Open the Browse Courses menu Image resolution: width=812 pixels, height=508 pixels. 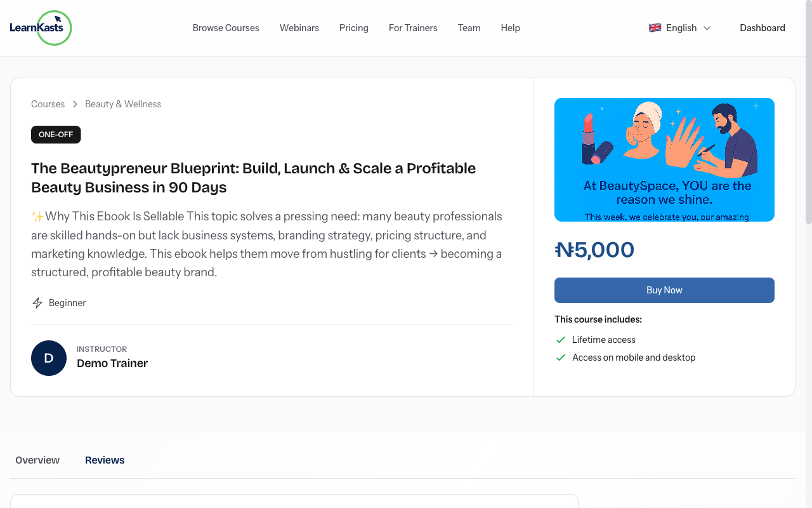pos(226,28)
